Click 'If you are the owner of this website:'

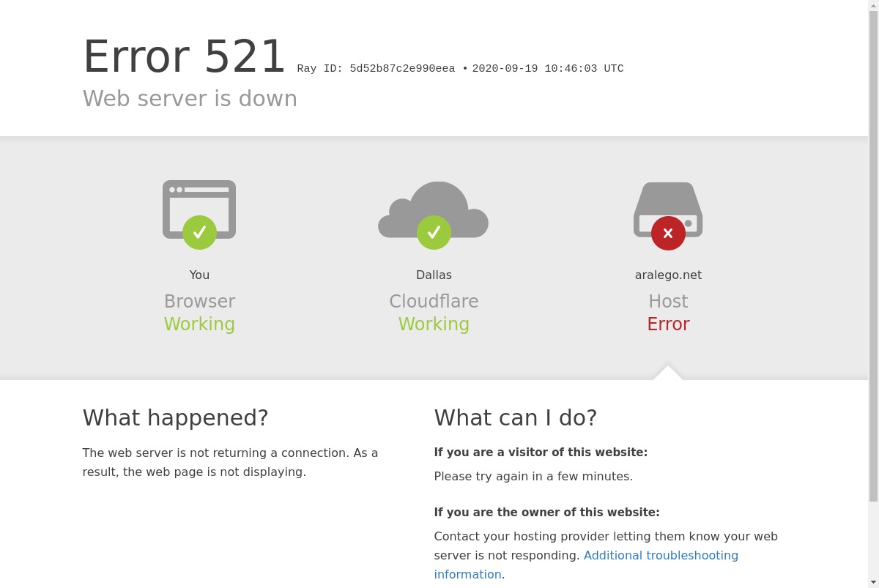point(546,513)
